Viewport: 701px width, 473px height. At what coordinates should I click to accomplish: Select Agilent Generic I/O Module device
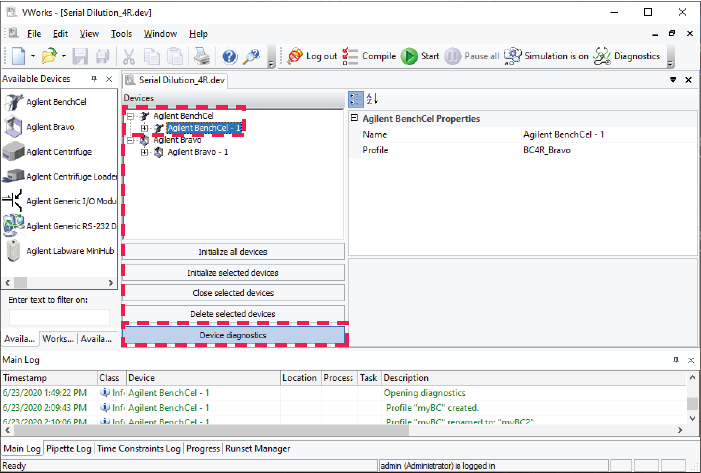click(x=59, y=201)
